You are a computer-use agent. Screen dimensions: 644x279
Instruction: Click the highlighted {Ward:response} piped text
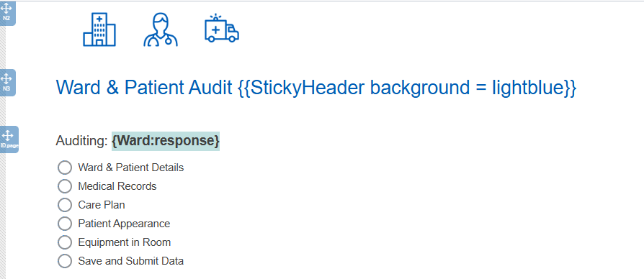tap(166, 141)
